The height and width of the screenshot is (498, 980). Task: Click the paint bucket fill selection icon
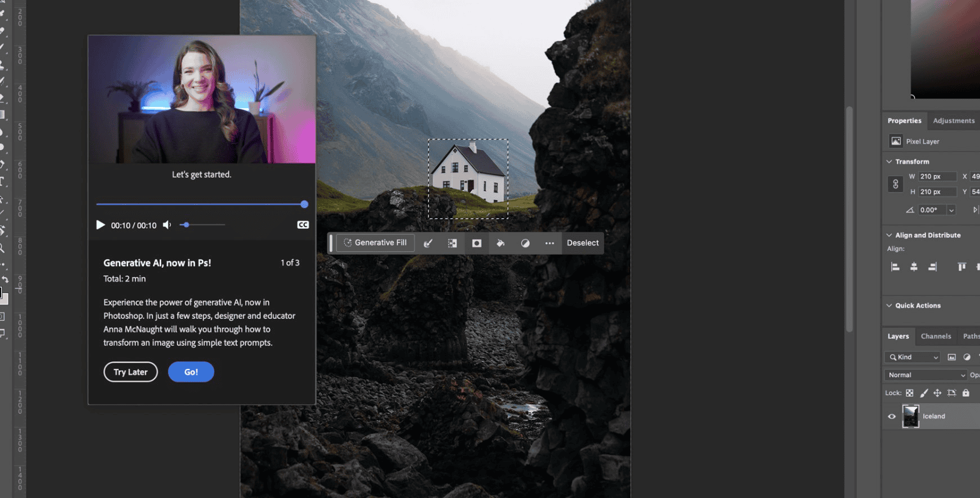(x=500, y=243)
